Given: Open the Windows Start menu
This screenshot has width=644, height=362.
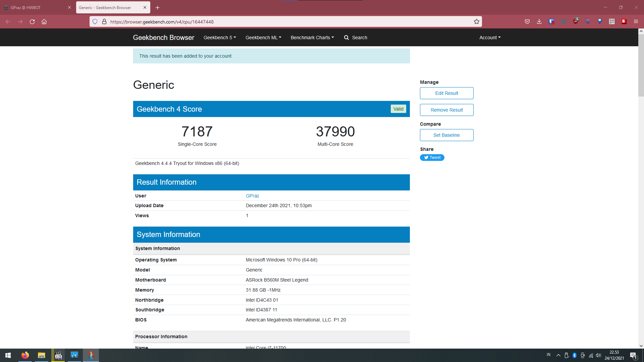Looking at the screenshot, I should point(8,355).
